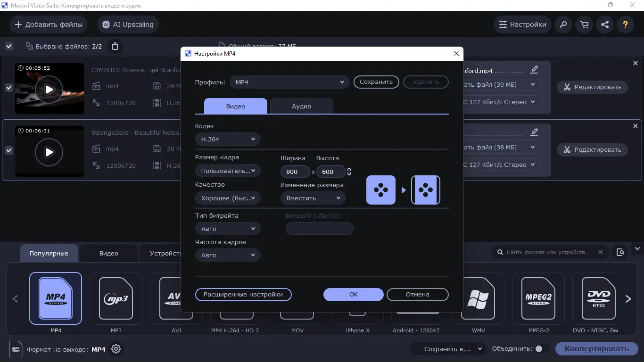Open the Размер кадра dropdown
Image resolution: width=644 pixels, height=362 pixels.
click(228, 171)
